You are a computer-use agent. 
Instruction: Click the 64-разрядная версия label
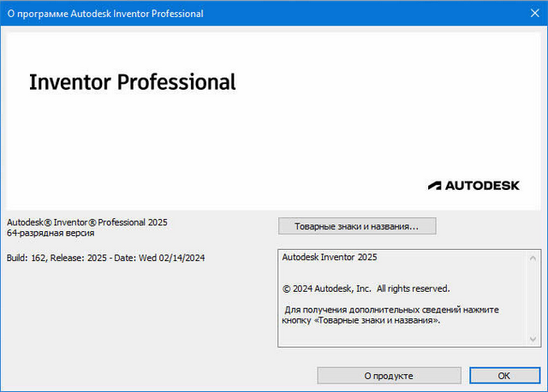coord(51,233)
